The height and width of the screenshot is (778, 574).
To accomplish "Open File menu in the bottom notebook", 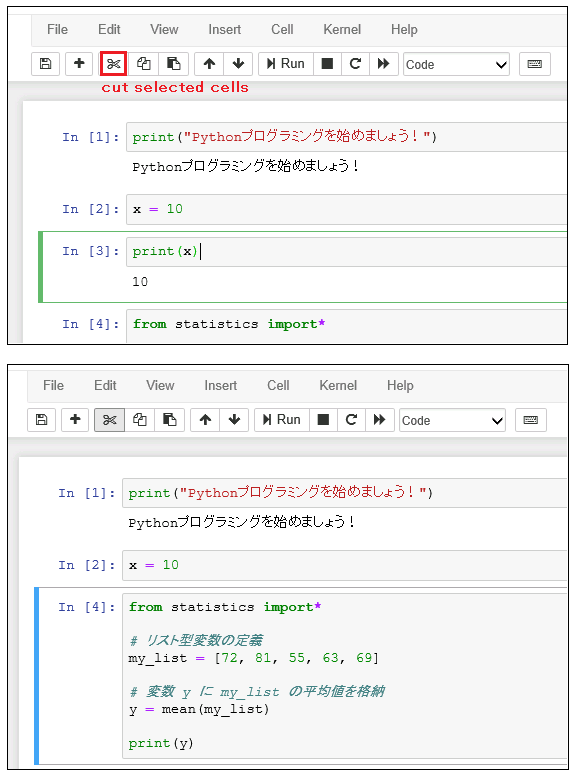I will pos(54,386).
